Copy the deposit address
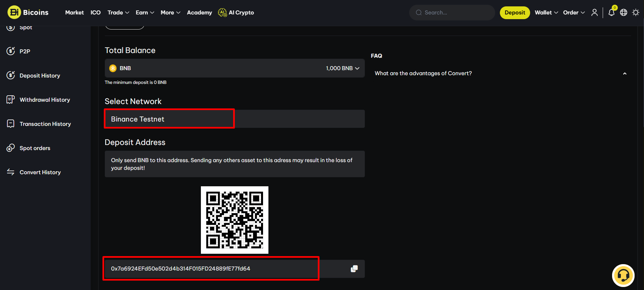The height and width of the screenshot is (290, 644). click(354, 269)
